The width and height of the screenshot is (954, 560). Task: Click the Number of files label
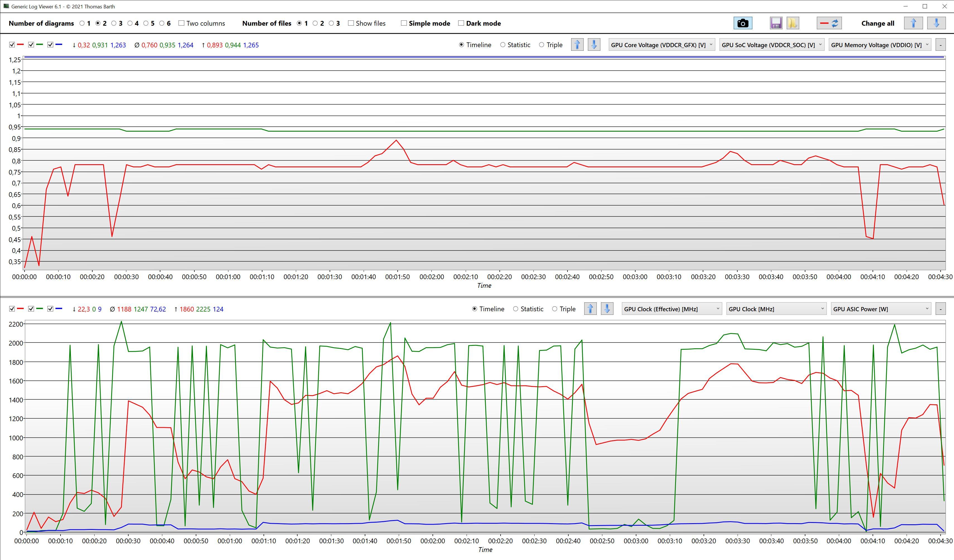(267, 23)
